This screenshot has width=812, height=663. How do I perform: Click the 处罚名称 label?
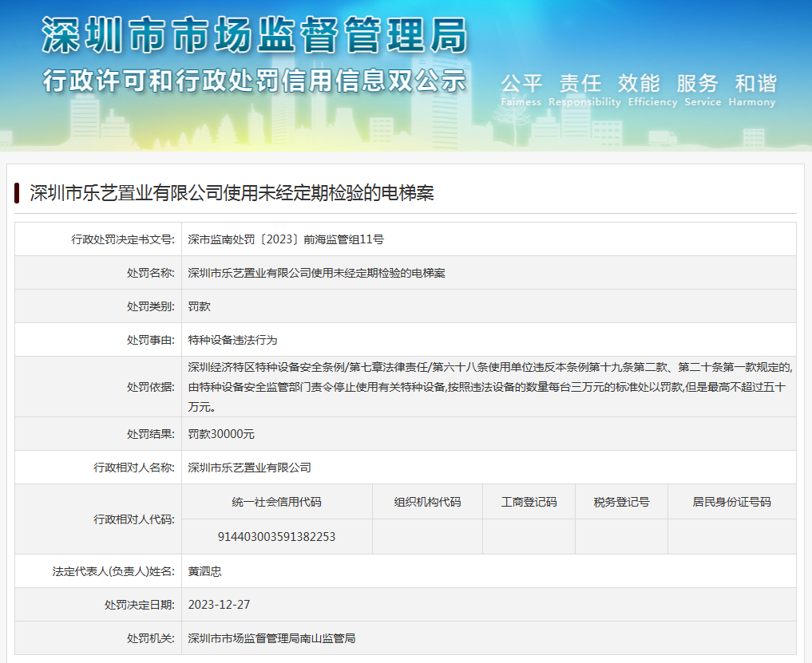(x=151, y=273)
